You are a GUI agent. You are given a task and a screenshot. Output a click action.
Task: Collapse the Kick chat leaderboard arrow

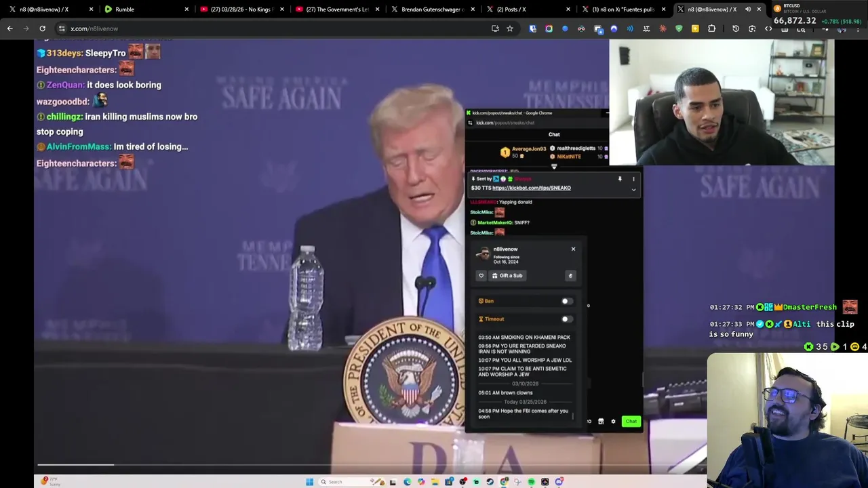554,166
